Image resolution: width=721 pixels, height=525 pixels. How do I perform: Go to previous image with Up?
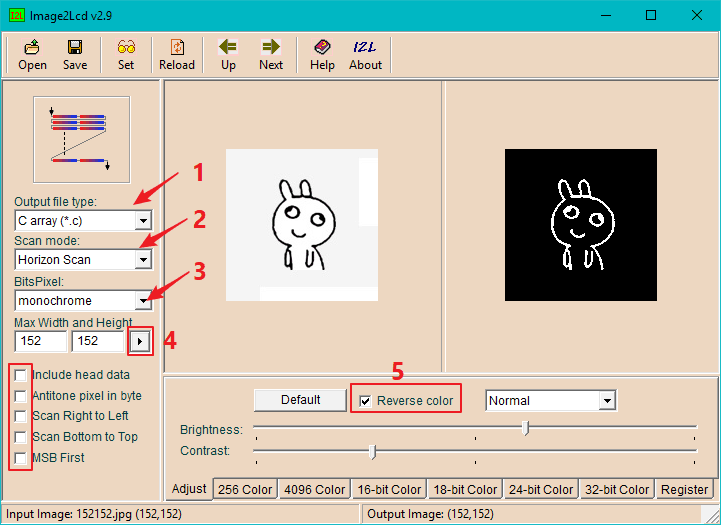(x=228, y=55)
